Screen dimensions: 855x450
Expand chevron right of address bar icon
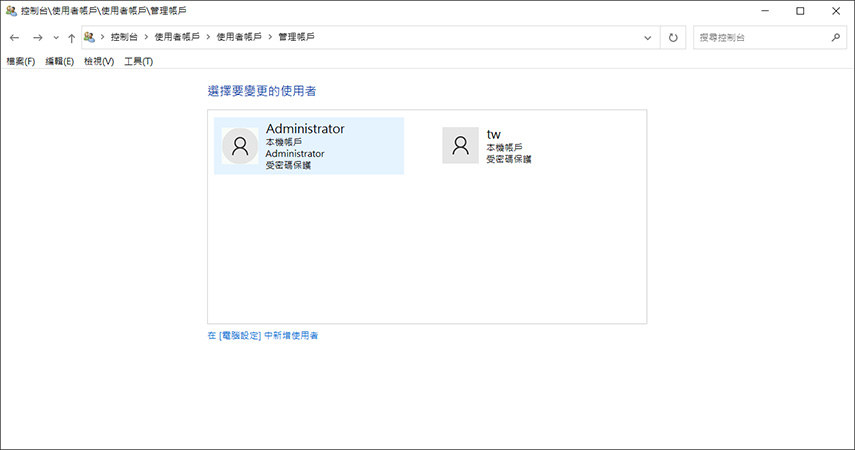click(102, 37)
